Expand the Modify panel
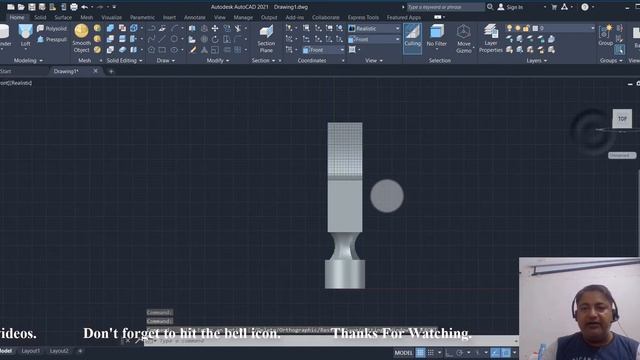The image size is (640, 360). click(x=218, y=60)
